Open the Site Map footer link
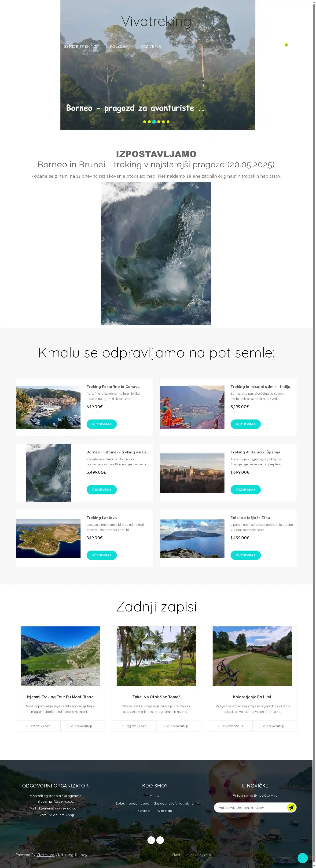The height and width of the screenshot is (868, 316). [165, 810]
